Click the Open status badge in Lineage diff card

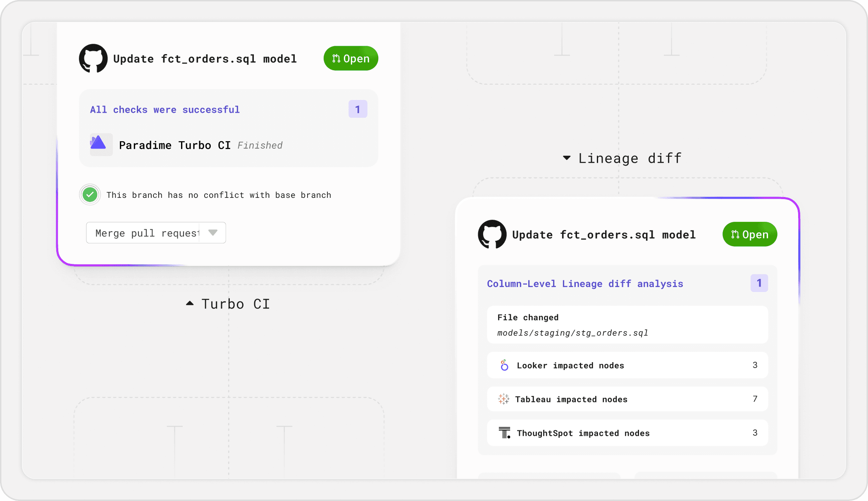[x=750, y=234]
